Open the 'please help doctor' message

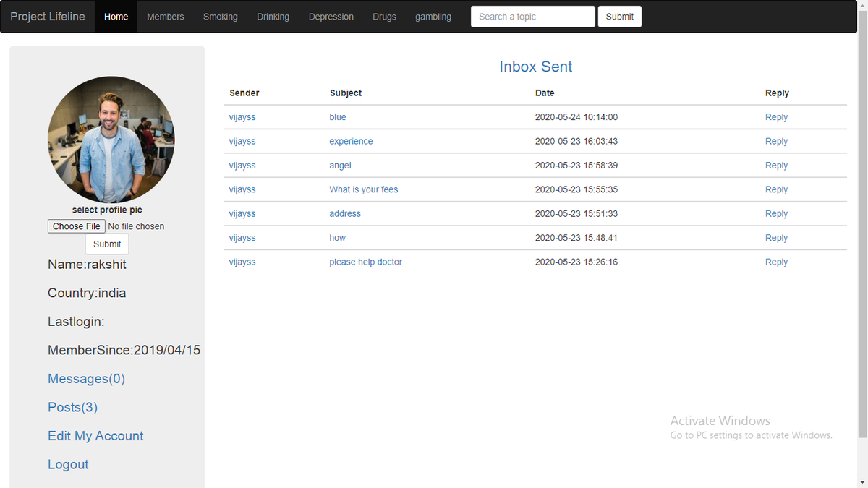365,262
